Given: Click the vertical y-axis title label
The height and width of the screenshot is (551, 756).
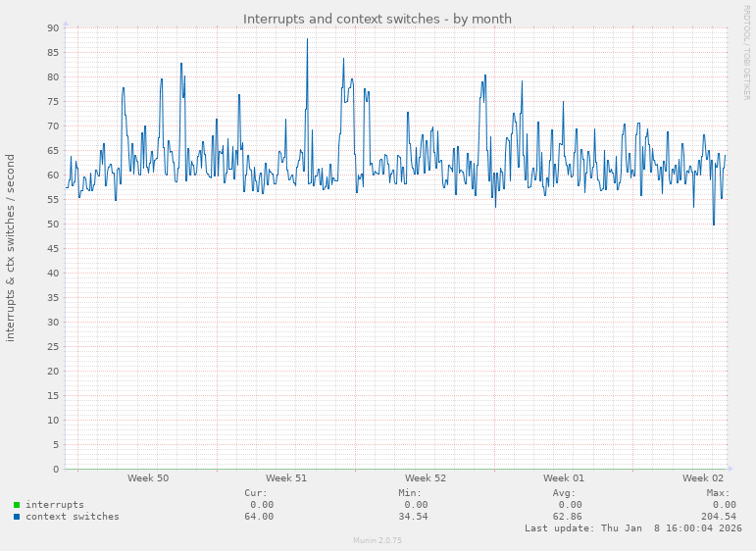Looking at the screenshot, I should [11, 247].
